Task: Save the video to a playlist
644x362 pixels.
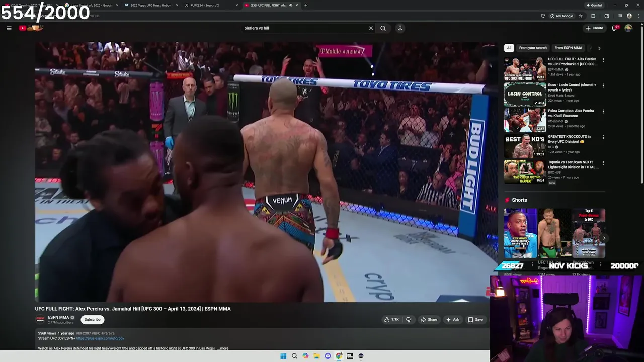Action: coord(475,320)
